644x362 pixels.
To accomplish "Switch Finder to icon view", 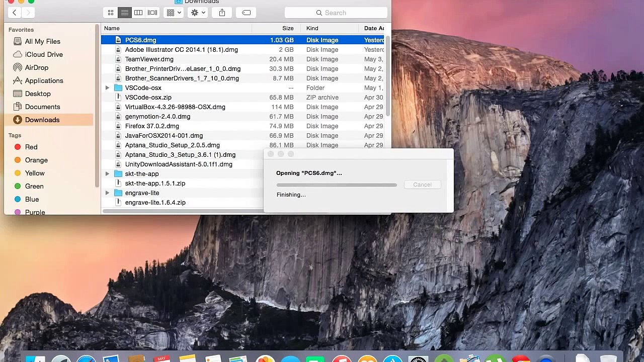I will 111,13.
